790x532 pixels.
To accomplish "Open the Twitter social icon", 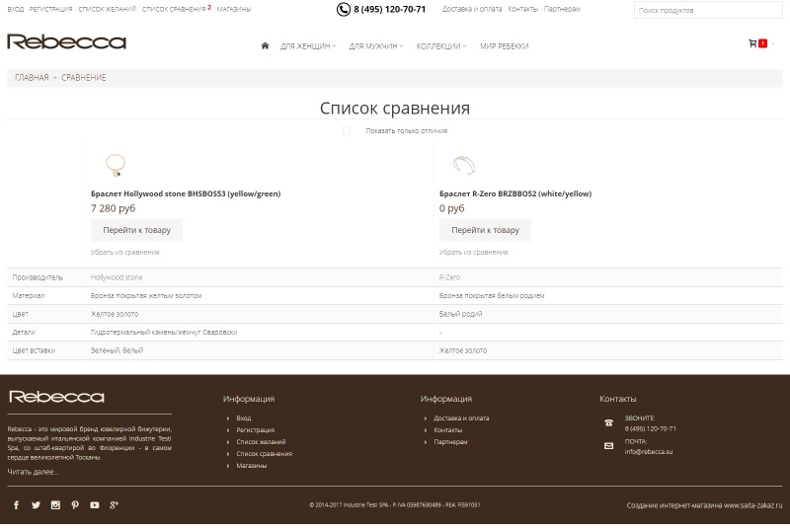I will tap(36, 504).
